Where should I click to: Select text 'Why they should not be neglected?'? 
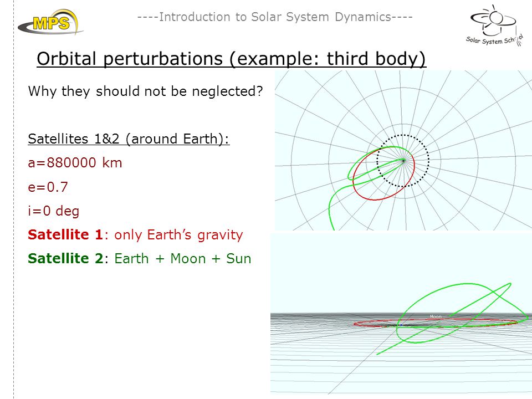[145, 91]
